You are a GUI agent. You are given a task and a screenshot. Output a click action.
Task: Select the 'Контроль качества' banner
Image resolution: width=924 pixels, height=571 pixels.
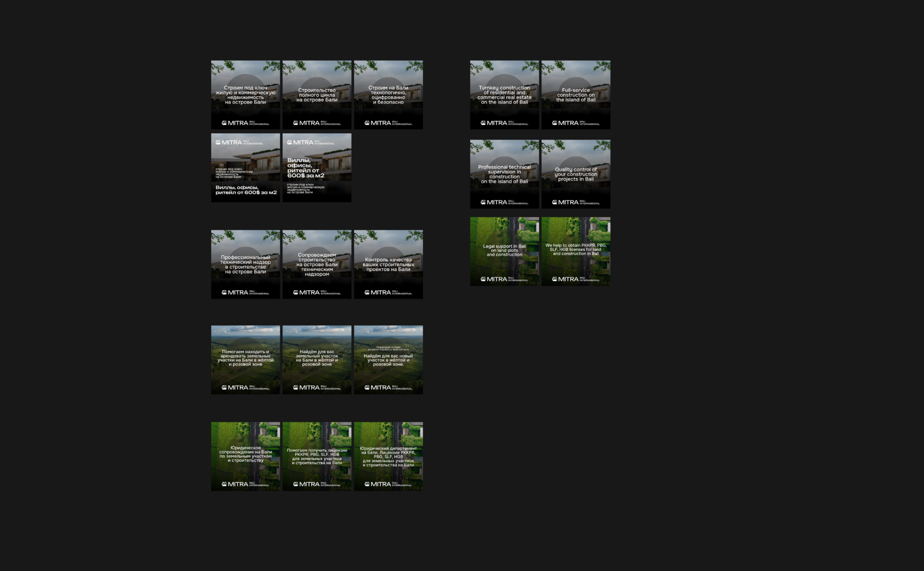click(x=388, y=265)
